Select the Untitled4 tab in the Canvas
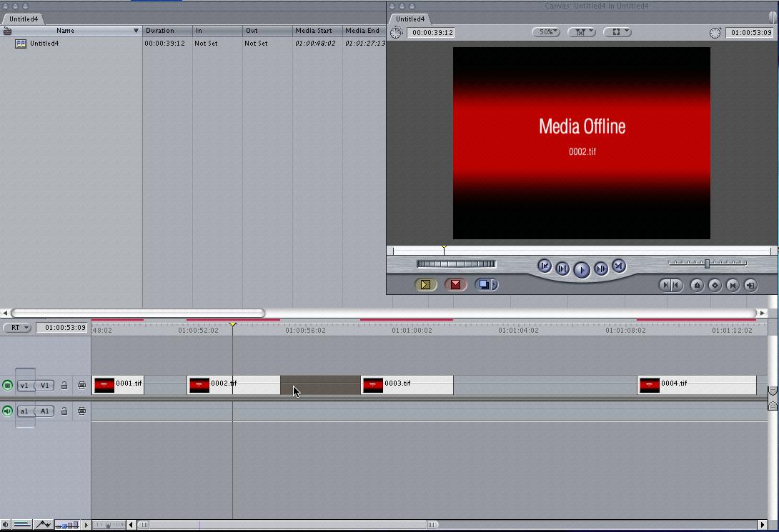 (410, 19)
